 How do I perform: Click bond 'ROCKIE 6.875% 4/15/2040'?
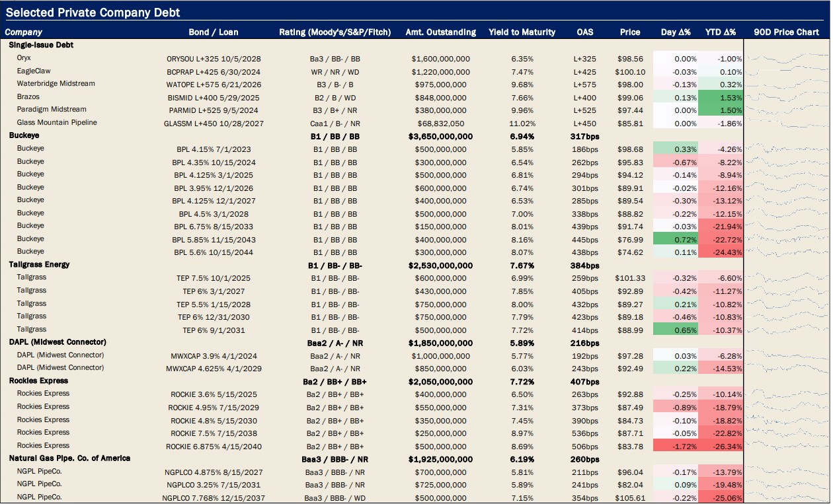[x=214, y=447]
